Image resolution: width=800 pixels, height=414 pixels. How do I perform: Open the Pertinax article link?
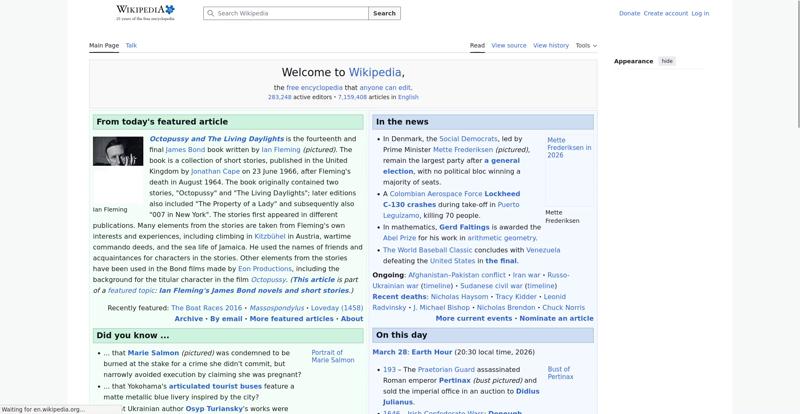454,380
